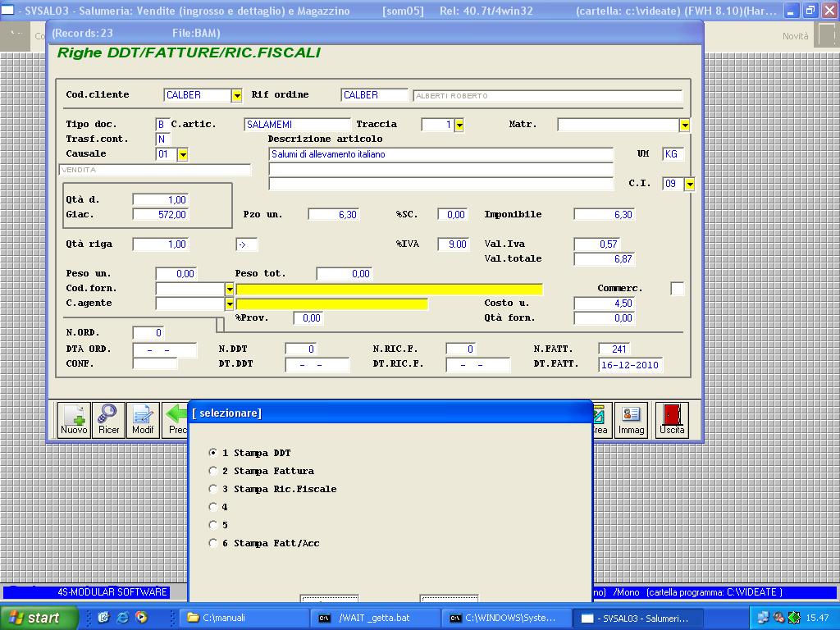Open the C.agente dropdown arrow

coord(230,304)
